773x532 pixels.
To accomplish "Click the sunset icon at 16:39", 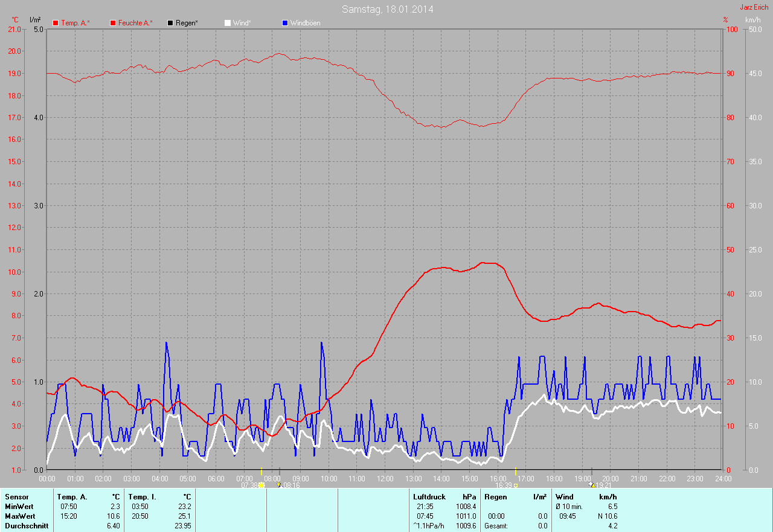I will (516, 485).
